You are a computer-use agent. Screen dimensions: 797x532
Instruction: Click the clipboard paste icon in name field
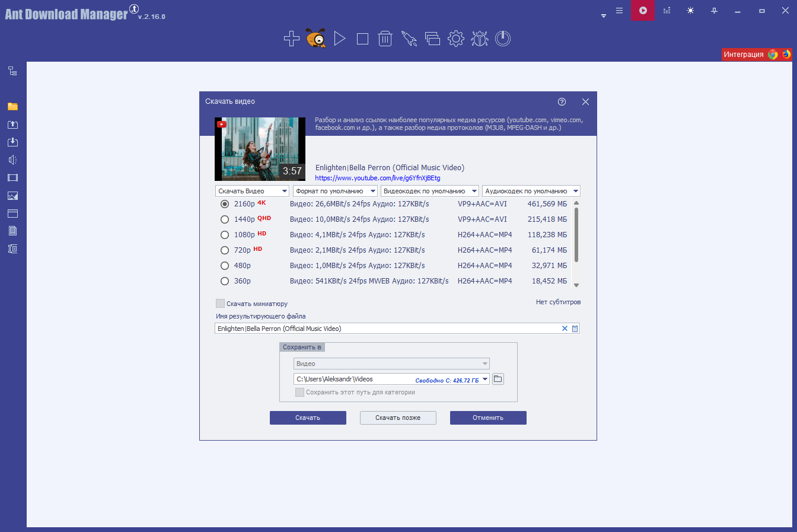[575, 329]
